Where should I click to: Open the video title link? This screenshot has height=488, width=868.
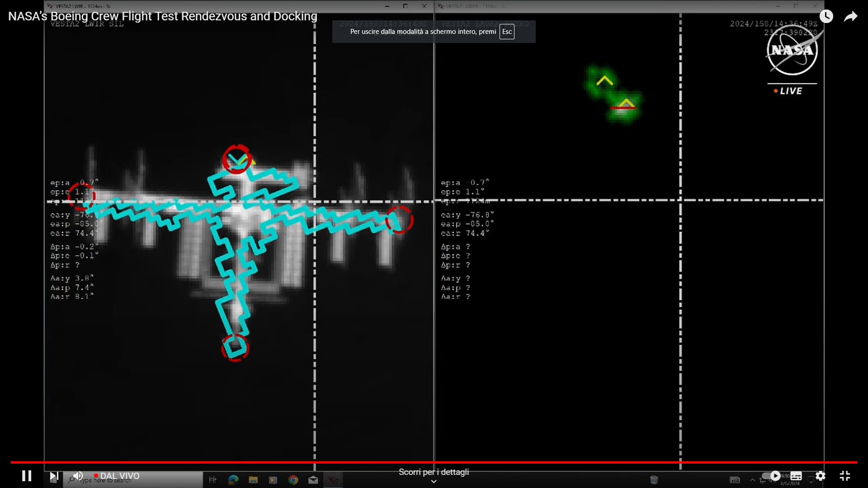(x=163, y=16)
